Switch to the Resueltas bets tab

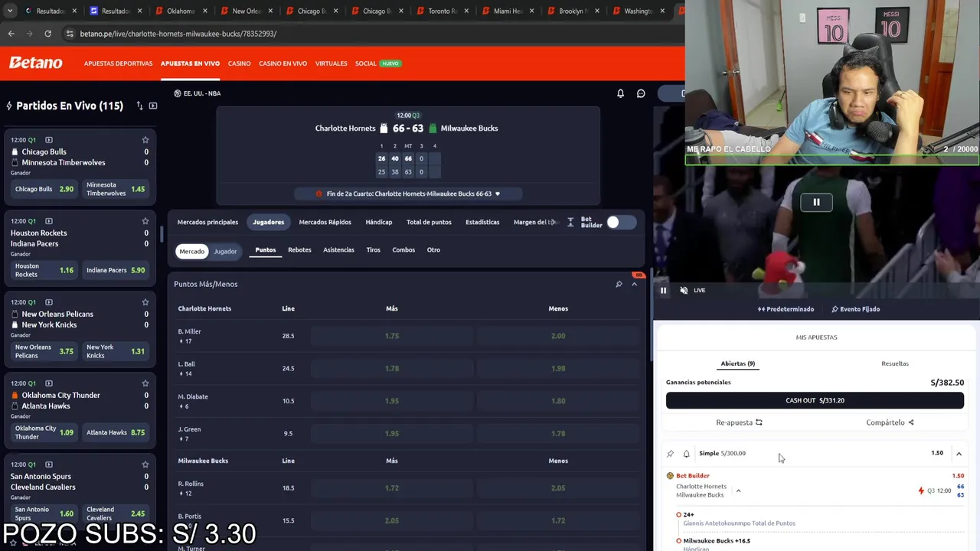coord(895,364)
